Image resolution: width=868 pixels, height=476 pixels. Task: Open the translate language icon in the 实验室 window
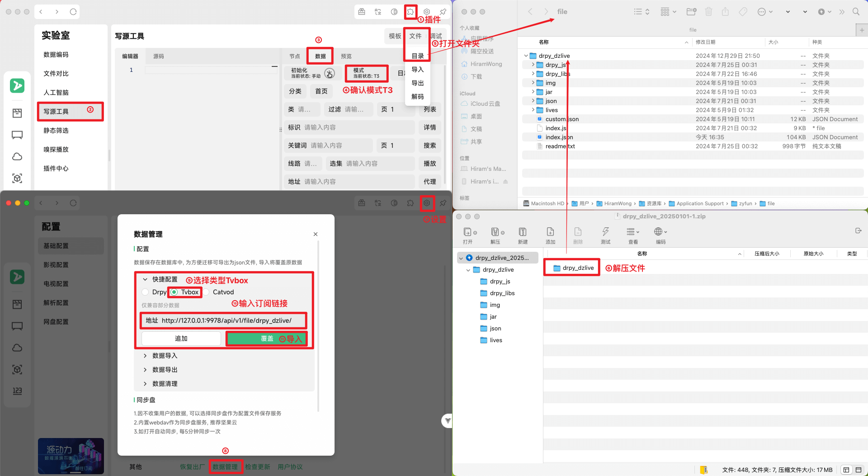point(378,12)
